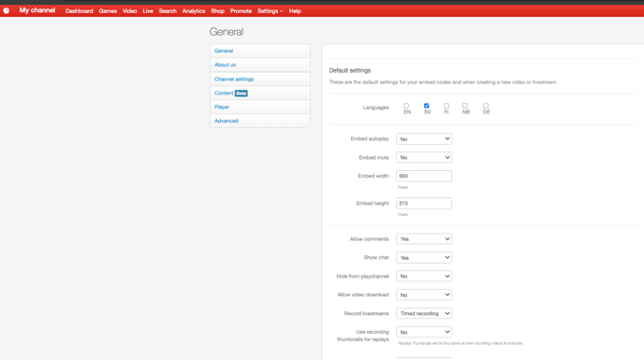Select the DE language checkbox
Viewport: 644px width, 360px height.
click(486, 106)
